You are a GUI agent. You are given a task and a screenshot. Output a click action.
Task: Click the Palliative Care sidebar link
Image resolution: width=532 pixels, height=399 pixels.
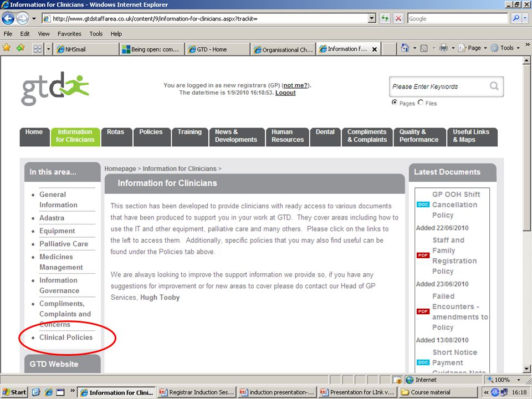63,244
